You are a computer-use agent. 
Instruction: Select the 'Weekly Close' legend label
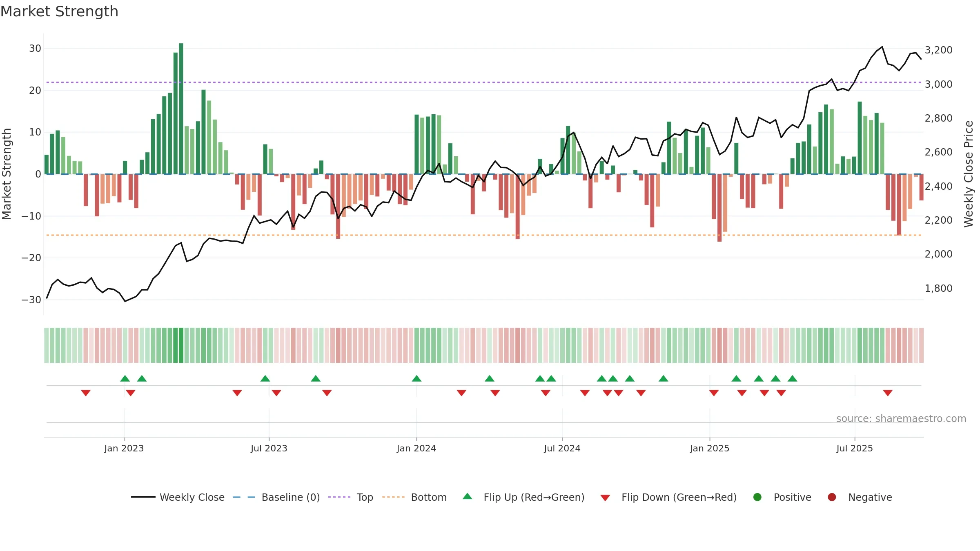(192, 498)
